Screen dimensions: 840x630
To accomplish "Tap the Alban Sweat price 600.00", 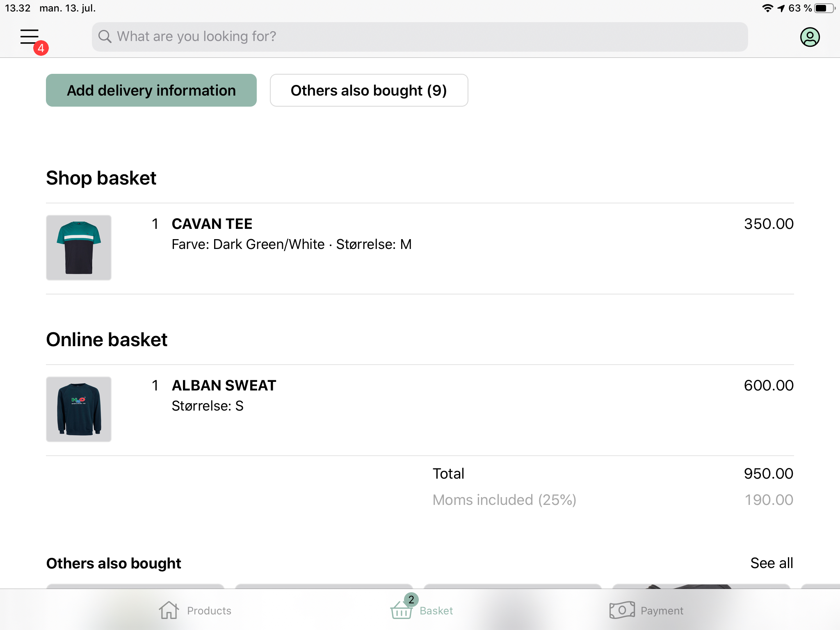I will [769, 386].
